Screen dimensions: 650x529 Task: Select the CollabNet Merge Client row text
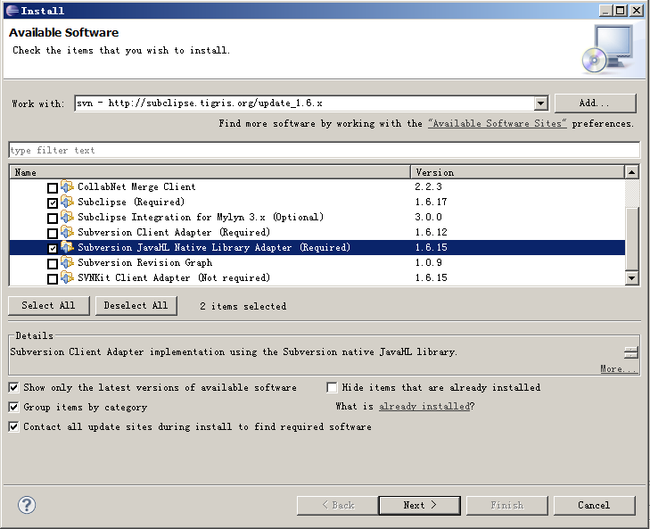pos(136,187)
